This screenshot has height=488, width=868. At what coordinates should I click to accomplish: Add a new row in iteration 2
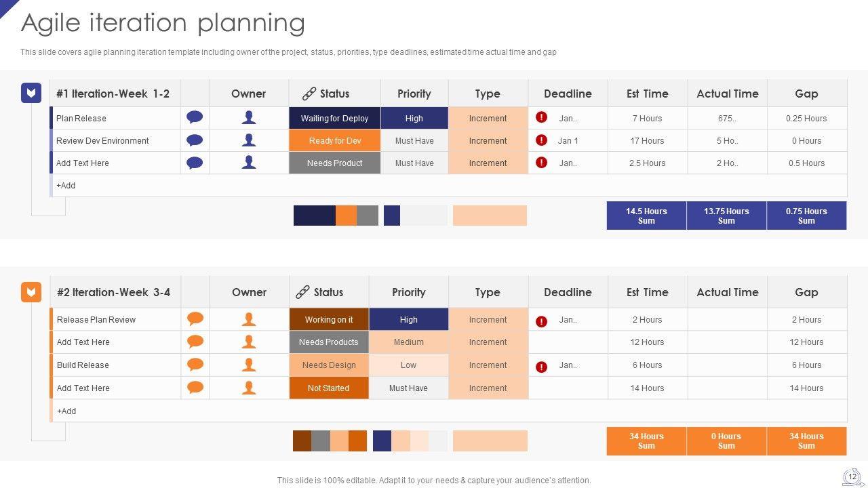(x=66, y=411)
